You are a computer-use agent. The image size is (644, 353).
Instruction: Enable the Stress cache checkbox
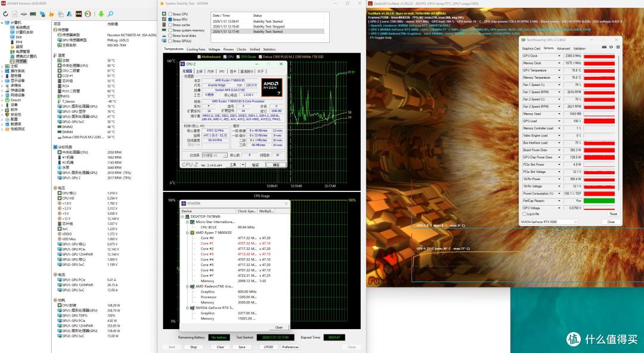click(x=170, y=24)
